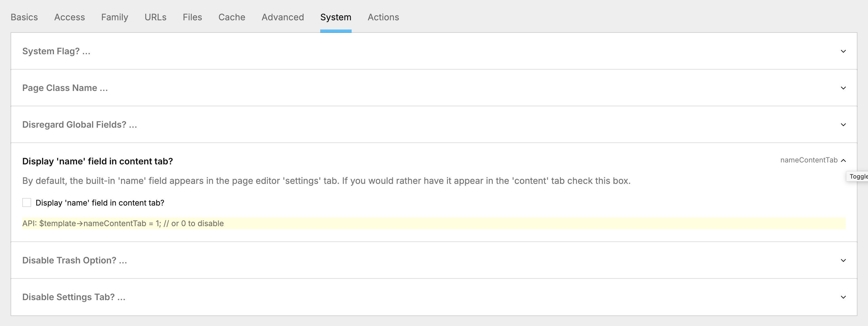
Task: Click chevron beside Disable Trash Option
Action: (x=843, y=260)
